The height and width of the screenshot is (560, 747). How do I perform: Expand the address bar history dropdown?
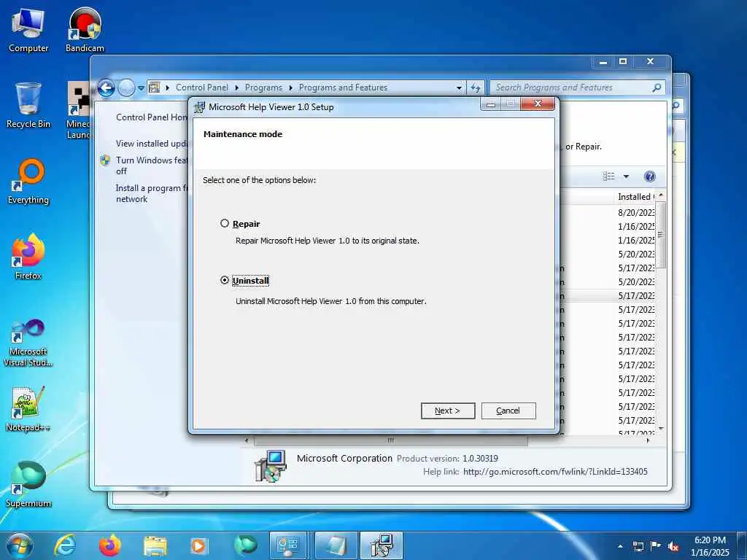[x=459, y=88]
